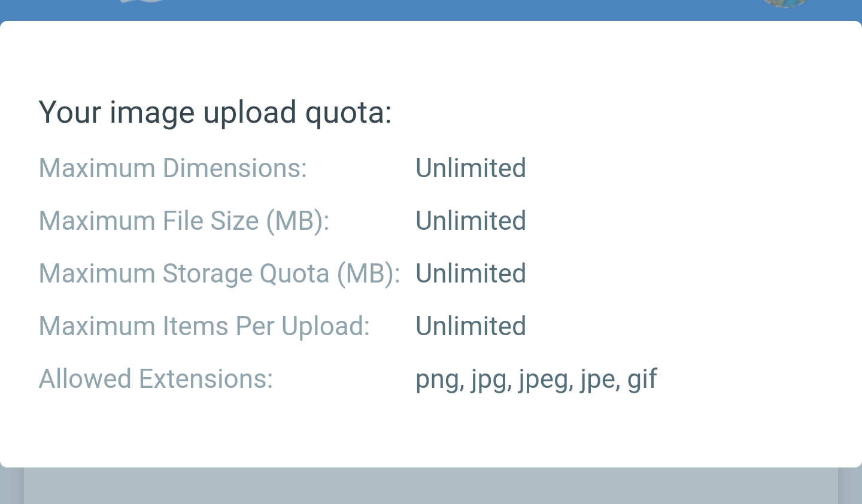This screenshot has height=504, width=862.
Task: Click the "Your image upload quota:" heading
Action: coord(215,113)
